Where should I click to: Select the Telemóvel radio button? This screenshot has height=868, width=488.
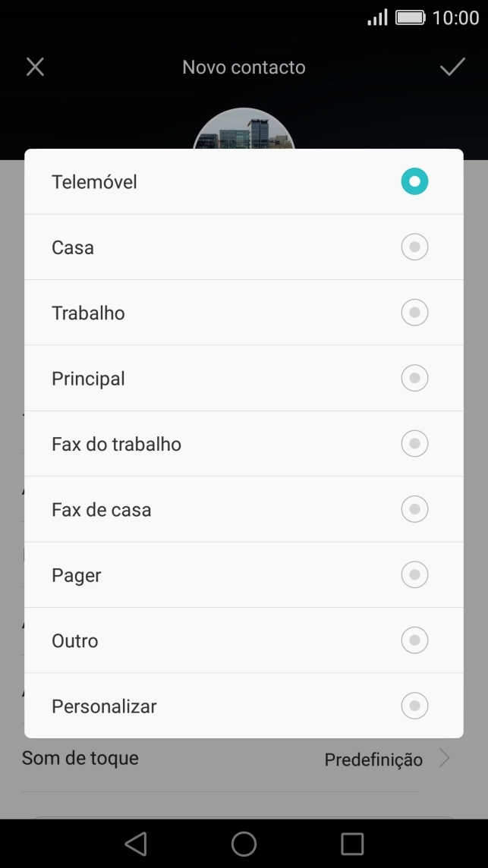414,181
